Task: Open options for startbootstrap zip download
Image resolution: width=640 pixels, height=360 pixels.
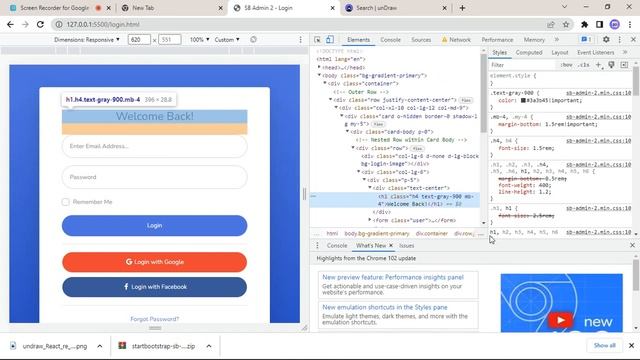Action: coord(209,346)
